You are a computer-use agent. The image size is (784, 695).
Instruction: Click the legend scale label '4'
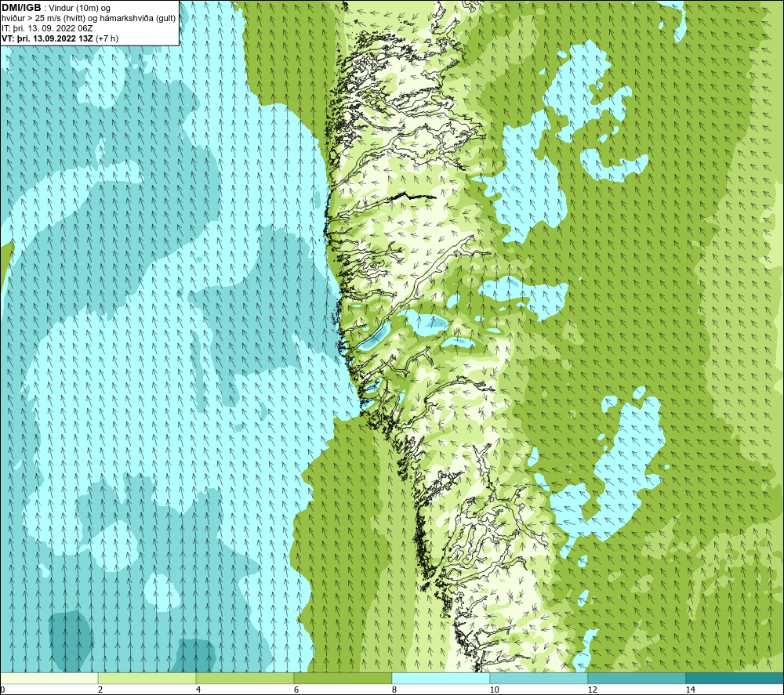click(x=198, y=690)
